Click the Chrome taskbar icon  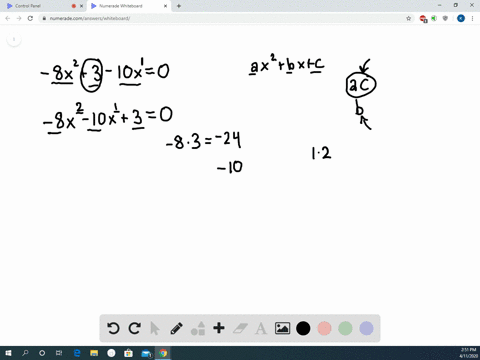[163, 353]
